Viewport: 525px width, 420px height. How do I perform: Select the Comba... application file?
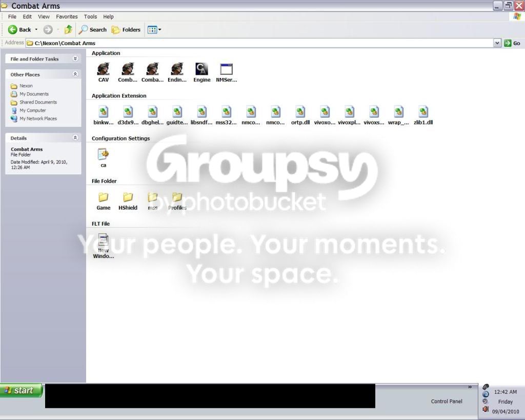click(x=152, y=72)
